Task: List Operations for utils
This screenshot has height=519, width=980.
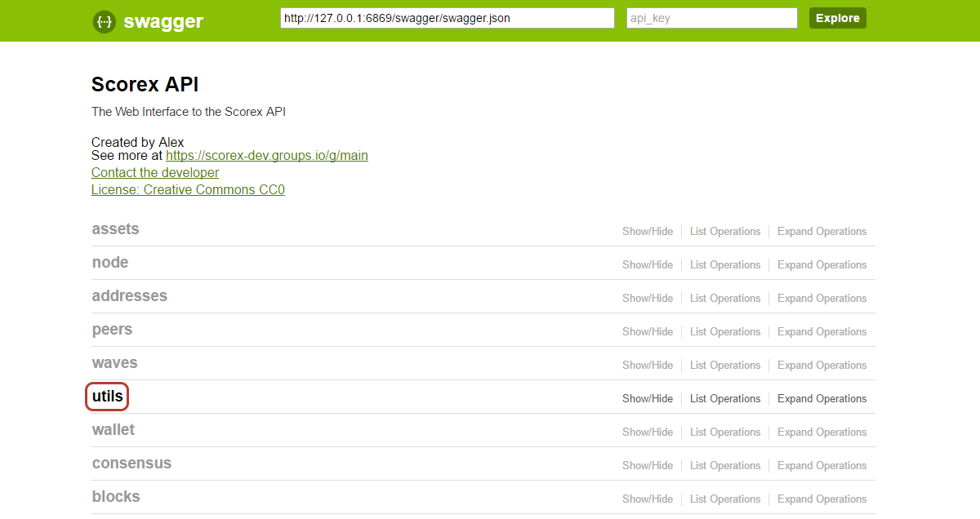Action: (725, 398)
